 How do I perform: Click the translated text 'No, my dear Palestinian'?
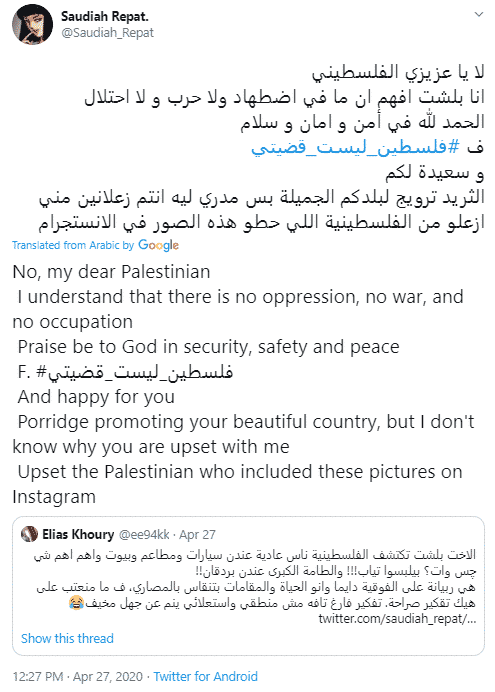112,272
